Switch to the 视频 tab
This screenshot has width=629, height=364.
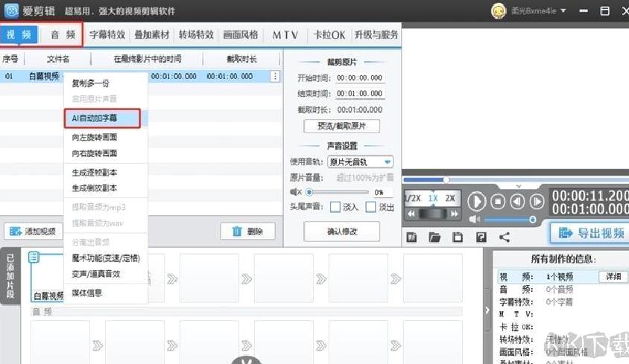point(19,35)
